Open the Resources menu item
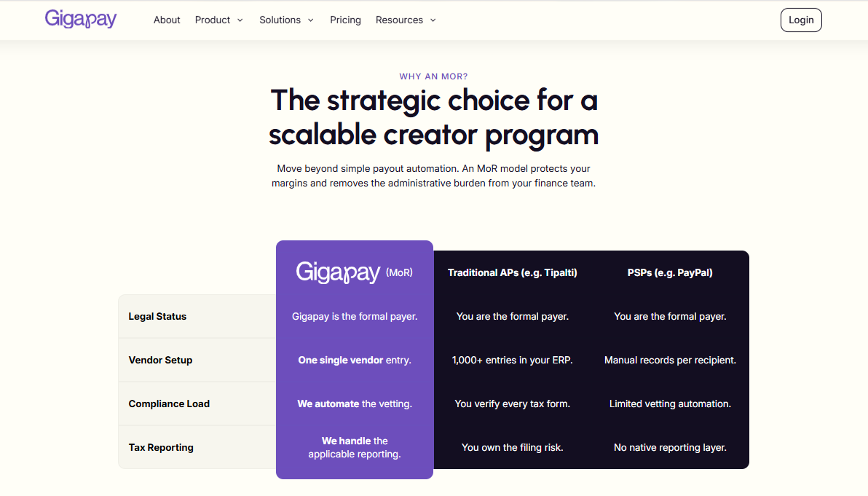Screen dimensions: 868x496 [399, 20]
